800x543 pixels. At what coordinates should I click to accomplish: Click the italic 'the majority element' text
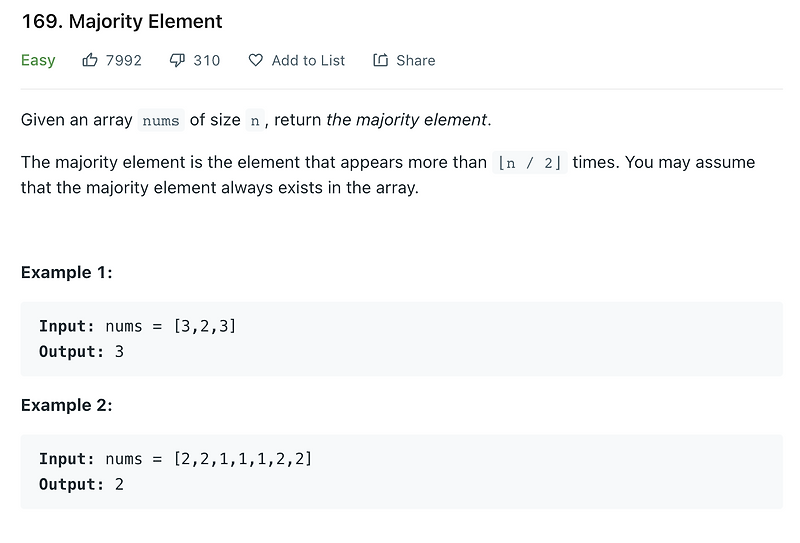[407, 120]
